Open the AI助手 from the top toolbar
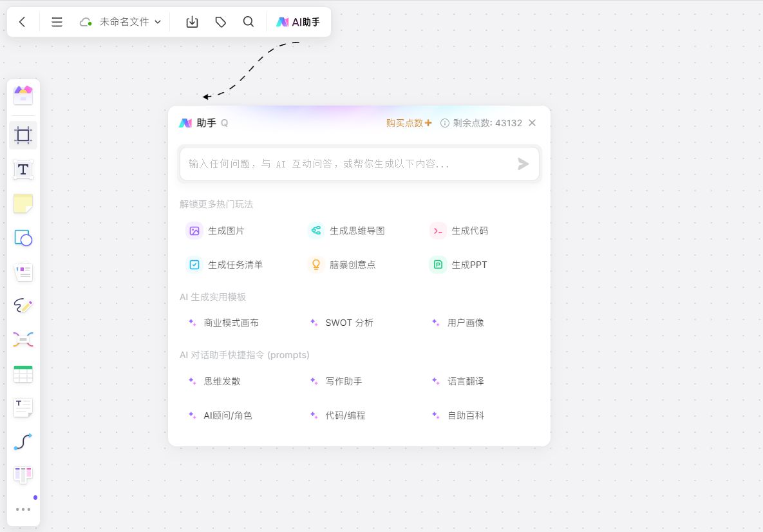The height and width of the screenshot is (532, 763). pyautogui.click(x=297, y=21)
